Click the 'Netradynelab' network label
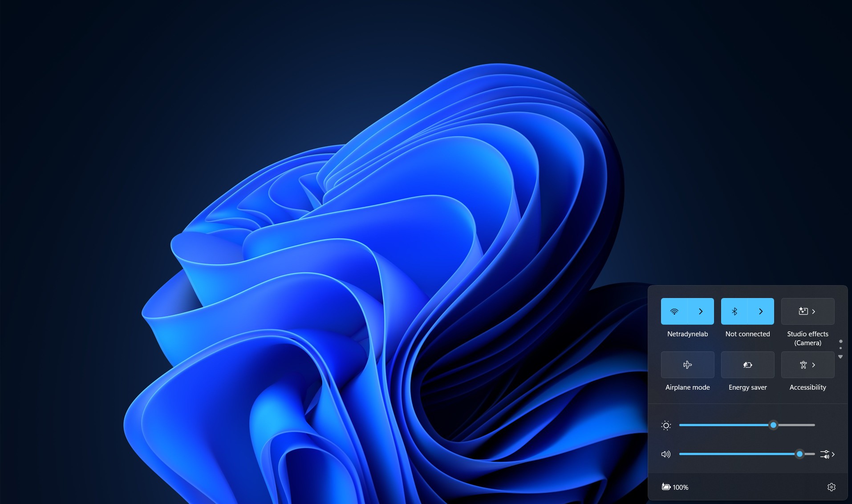The image size is (852, 504). (x=687, y=334)
